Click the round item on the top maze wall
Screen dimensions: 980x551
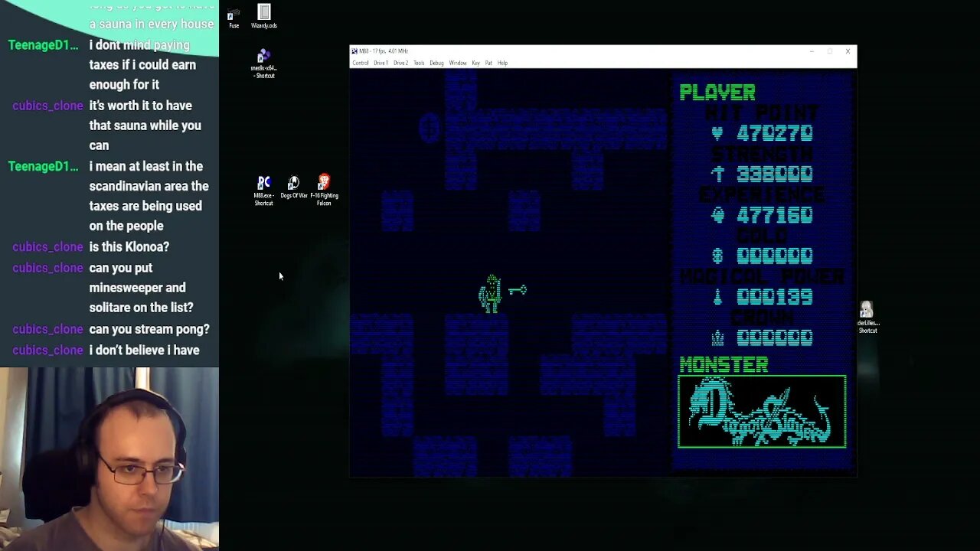(x=429, y=128)
